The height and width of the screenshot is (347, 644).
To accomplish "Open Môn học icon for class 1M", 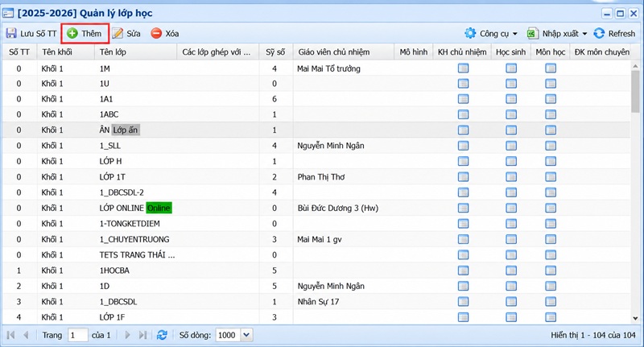I will click(x=551, y=68).
